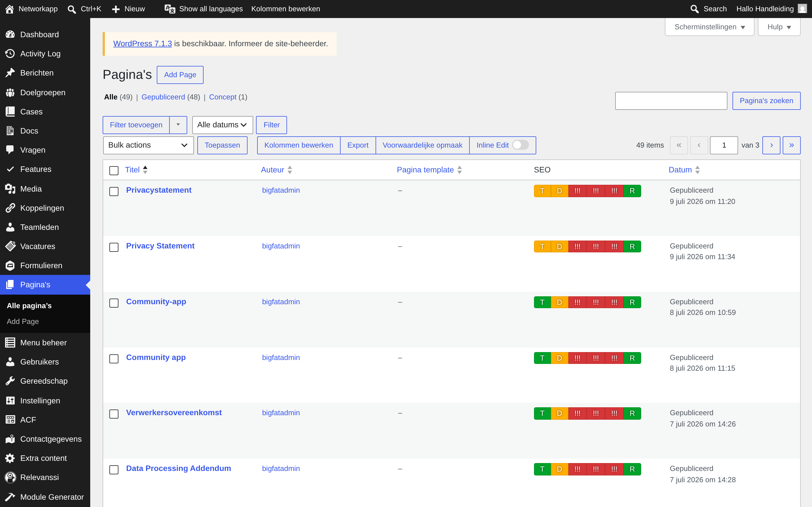Image resolution: width=812 pixels, height=507 pixels.
Task: Check the Privacystatement row checkbox
Action: coord(114,192)
